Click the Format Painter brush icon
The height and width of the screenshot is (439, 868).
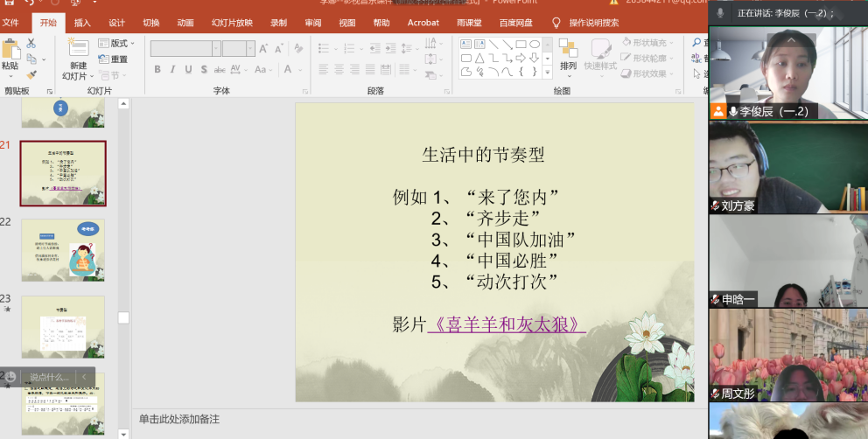tap(31, 74)
